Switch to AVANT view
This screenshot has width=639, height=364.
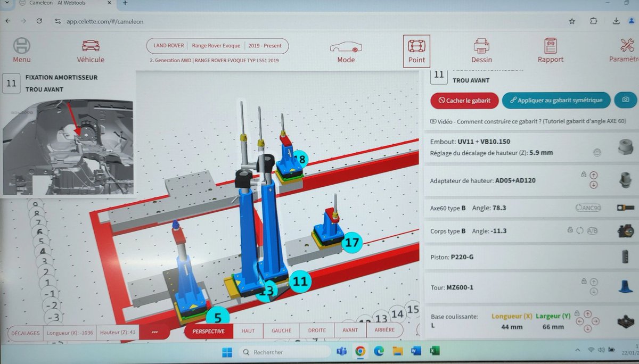(x=350, y=330)
